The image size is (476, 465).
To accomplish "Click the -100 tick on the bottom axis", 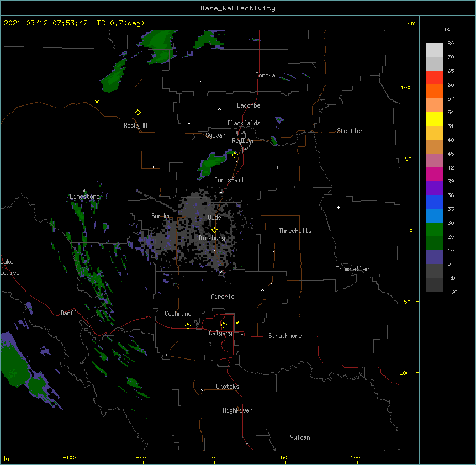I will tap(69, 458).
